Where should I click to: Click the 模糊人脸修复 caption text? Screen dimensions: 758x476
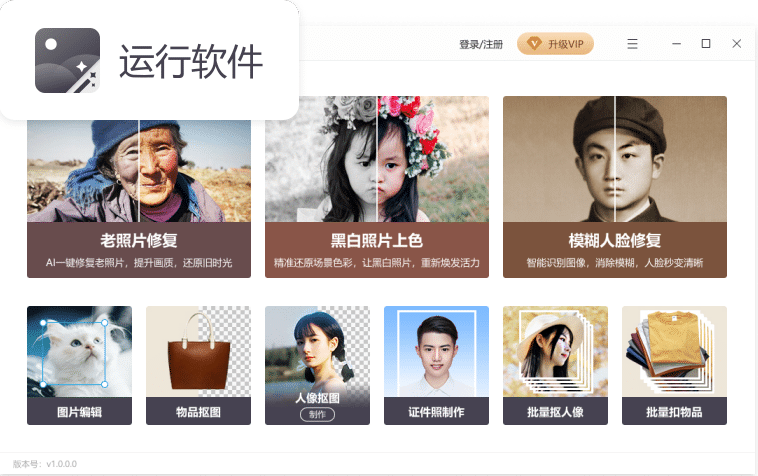tap(614, 240)
